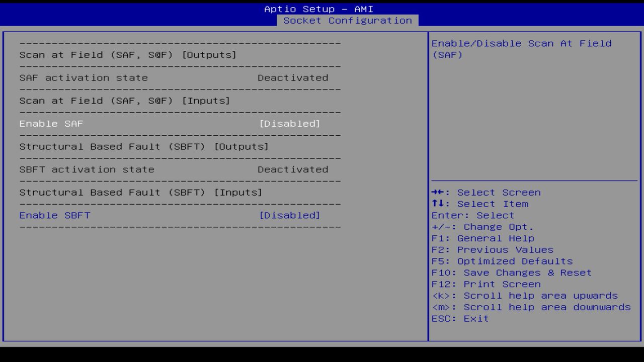Select the Socket Configuration tab
This screenshot has height=362, width=644.
click(348, 21)
